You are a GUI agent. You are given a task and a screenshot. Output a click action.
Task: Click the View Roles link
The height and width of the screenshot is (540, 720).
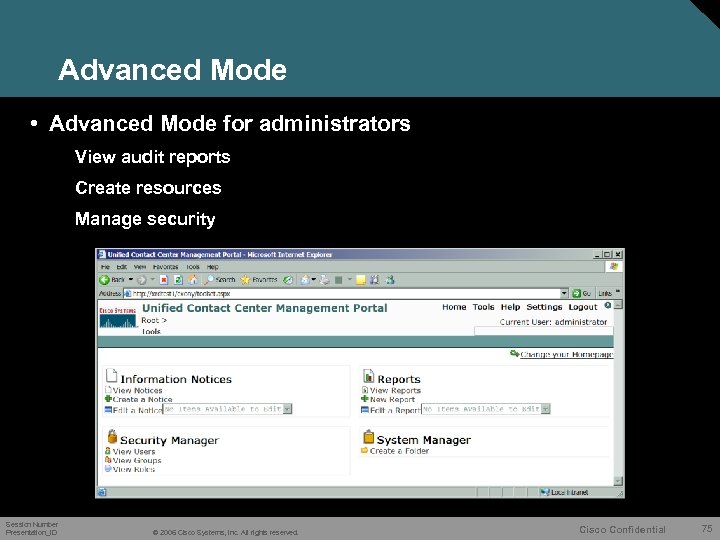click(x=134, y=469)
